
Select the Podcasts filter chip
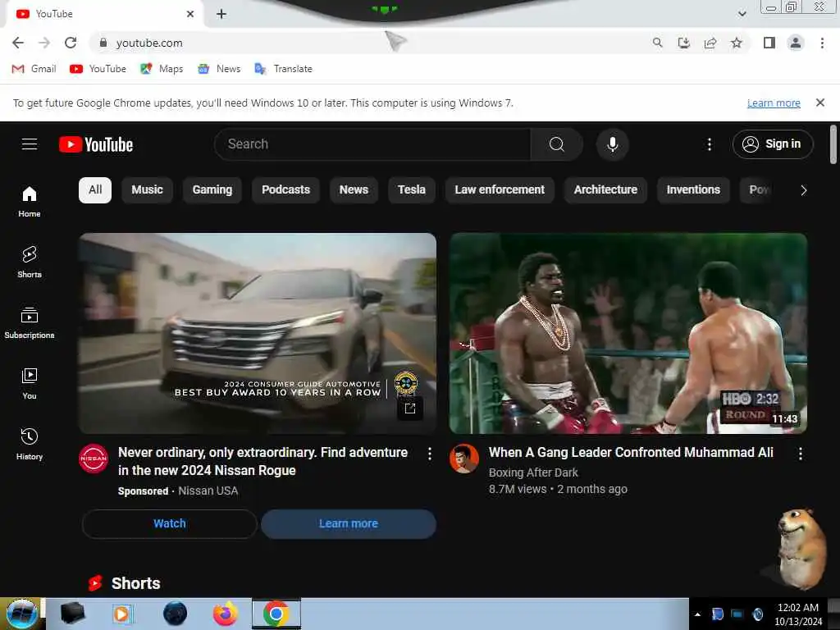click(285, 190)
